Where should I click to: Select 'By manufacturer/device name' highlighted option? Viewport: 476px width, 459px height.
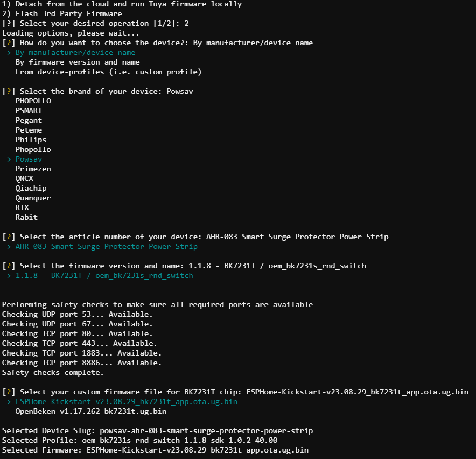point(75,53)
